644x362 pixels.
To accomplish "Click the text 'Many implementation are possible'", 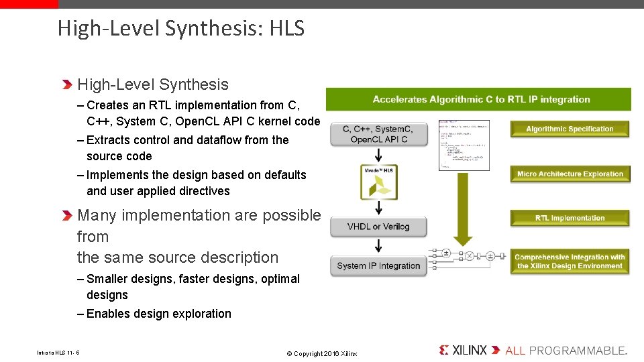I will [x=199, y=215].
